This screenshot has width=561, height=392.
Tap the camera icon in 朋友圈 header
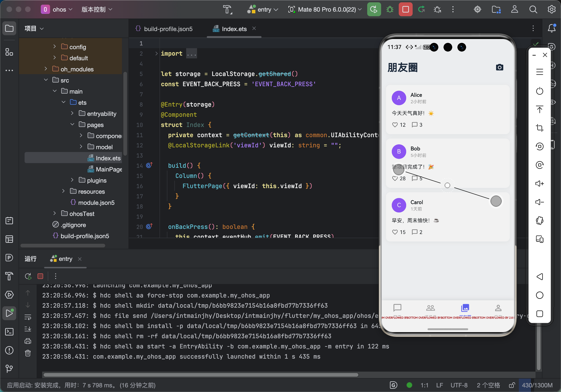point(499,67)
